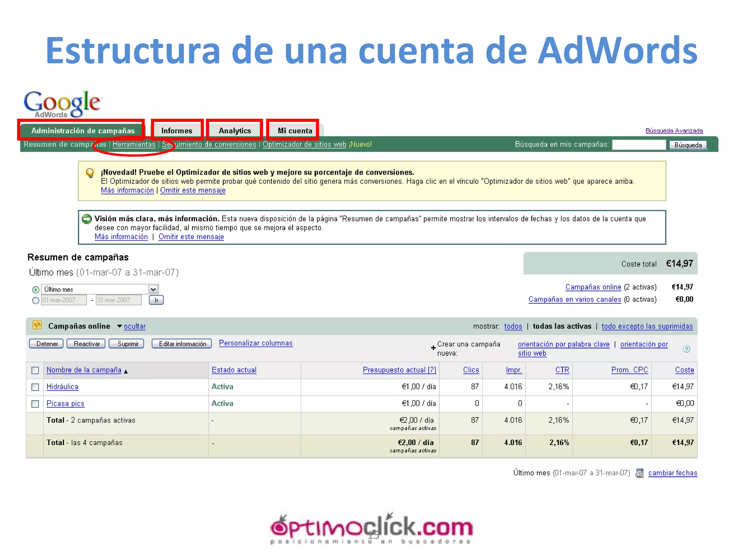Viewport: 747px width, 560px height.
Task: Click Omitir este mensaje in the yellow notice
Action: pos(193,190)
